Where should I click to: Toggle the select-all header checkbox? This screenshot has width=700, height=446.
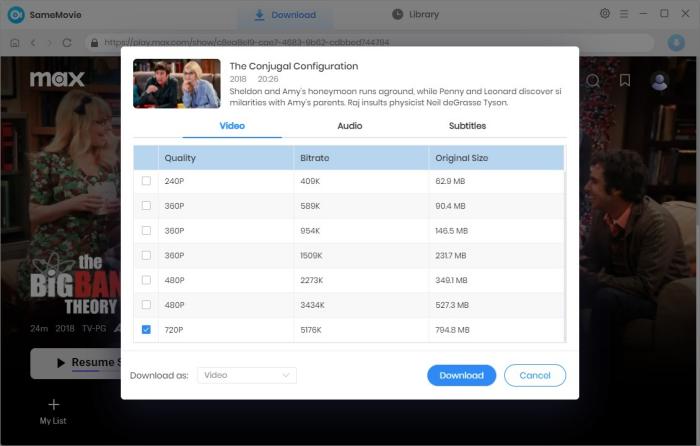(147, 158)
